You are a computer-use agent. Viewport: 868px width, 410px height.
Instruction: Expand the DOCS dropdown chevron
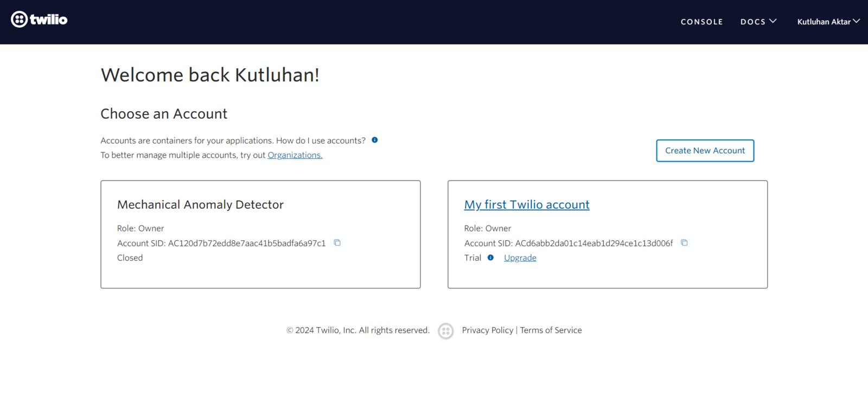coord(773,21)
